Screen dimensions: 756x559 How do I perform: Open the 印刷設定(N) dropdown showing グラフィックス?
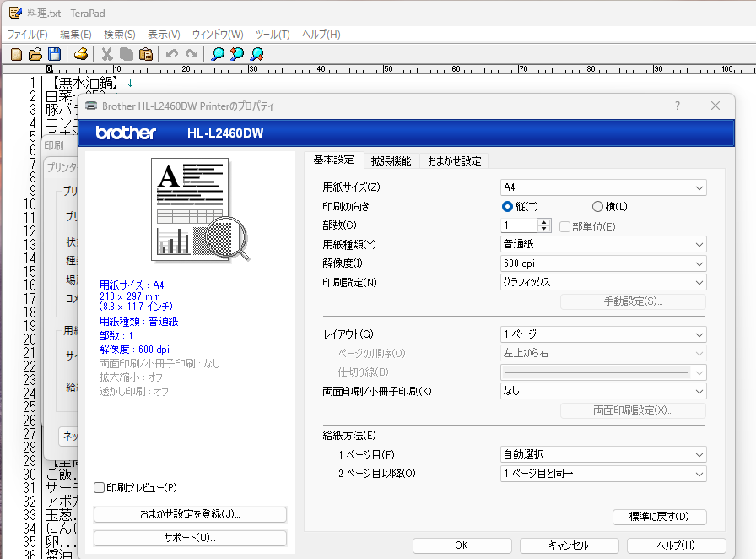(x=603, y=282)
